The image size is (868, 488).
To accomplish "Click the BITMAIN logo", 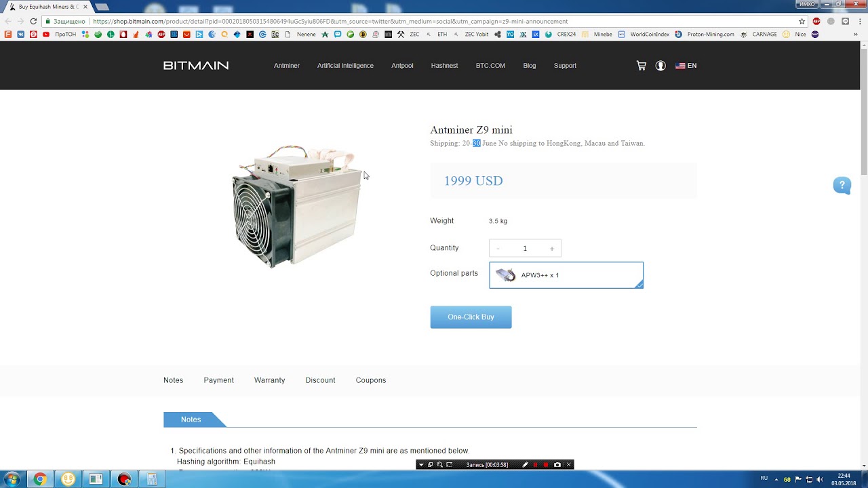I will click(x=196, y=66).
